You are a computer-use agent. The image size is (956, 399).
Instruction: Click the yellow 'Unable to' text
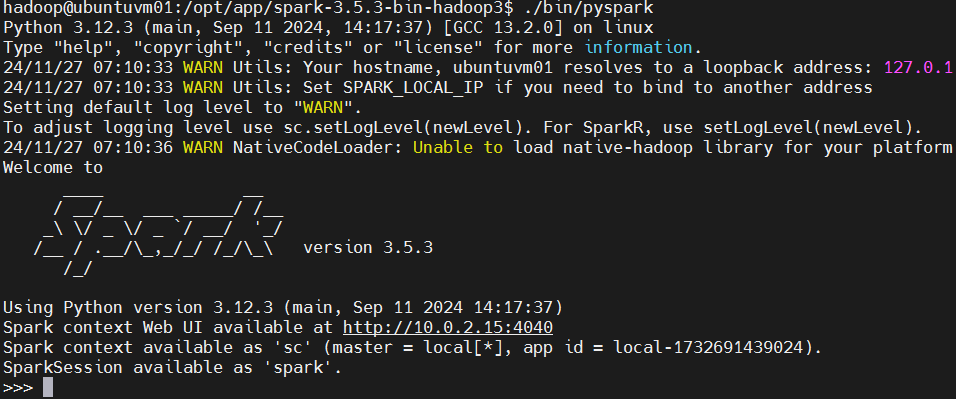tap(458, 148)
